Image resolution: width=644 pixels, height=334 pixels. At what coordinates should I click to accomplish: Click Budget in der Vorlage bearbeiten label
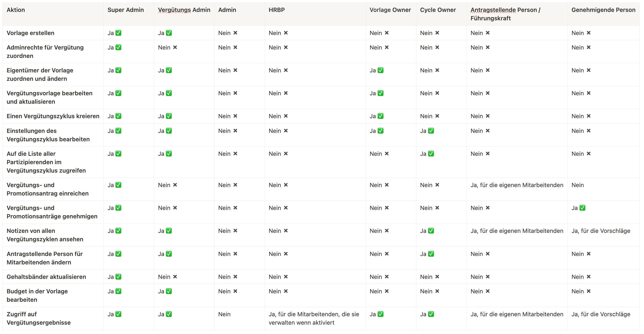37,295
